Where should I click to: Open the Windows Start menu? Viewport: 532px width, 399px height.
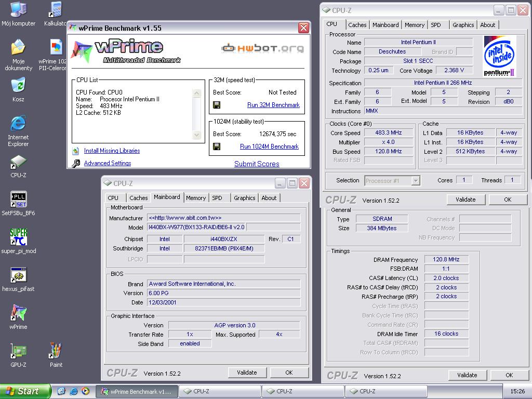click(x=24, y=391)
